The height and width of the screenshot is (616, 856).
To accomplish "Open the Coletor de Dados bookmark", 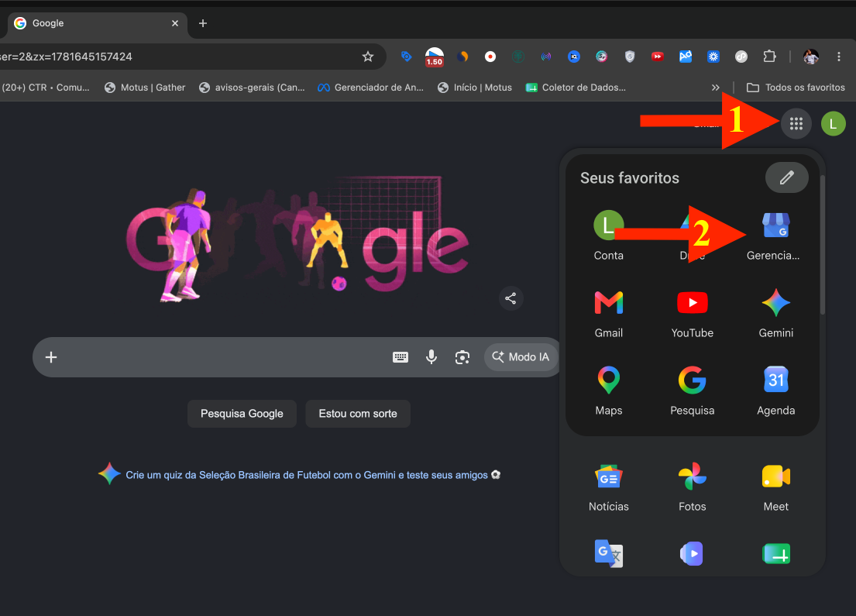I will click(x=576, y=88).
